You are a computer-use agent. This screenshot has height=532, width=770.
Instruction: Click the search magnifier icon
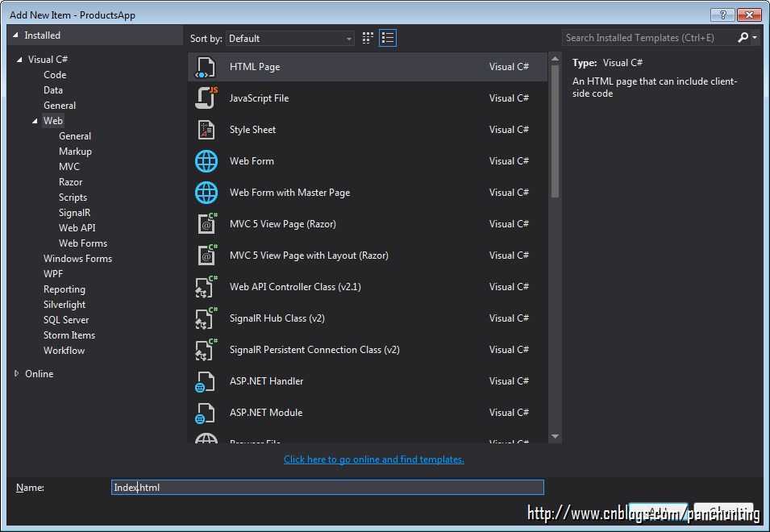click(743, 37)
